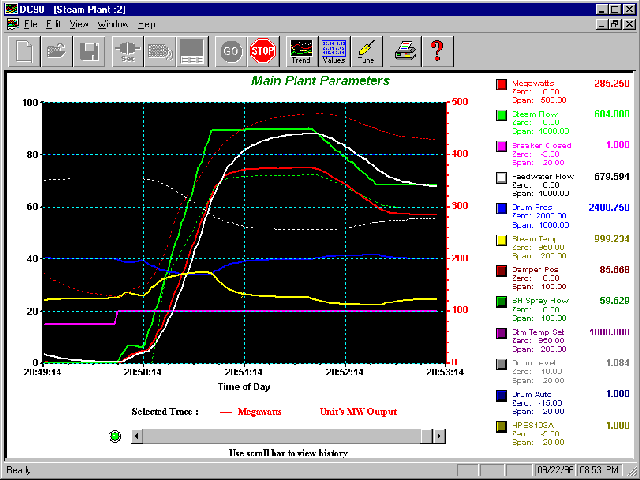
Task: Click the Tune toolbar icon
Action: click(x=366, y=49)
